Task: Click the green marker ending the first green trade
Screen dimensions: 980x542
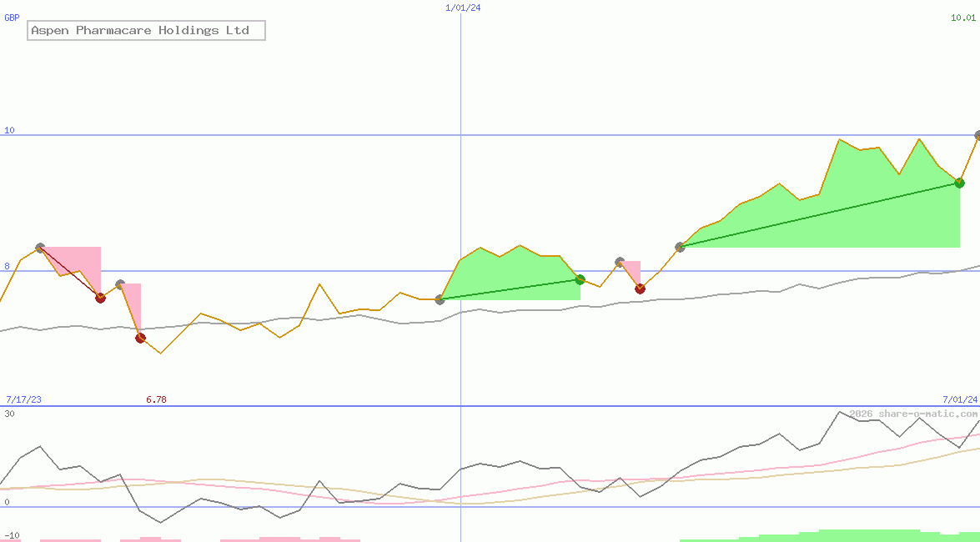Action: tap(580, 279)
